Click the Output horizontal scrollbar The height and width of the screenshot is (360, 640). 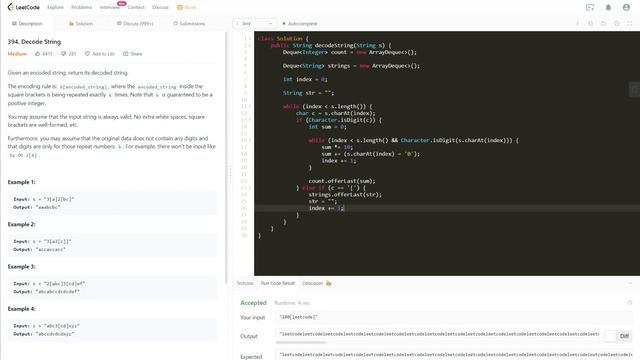(301, 342)
